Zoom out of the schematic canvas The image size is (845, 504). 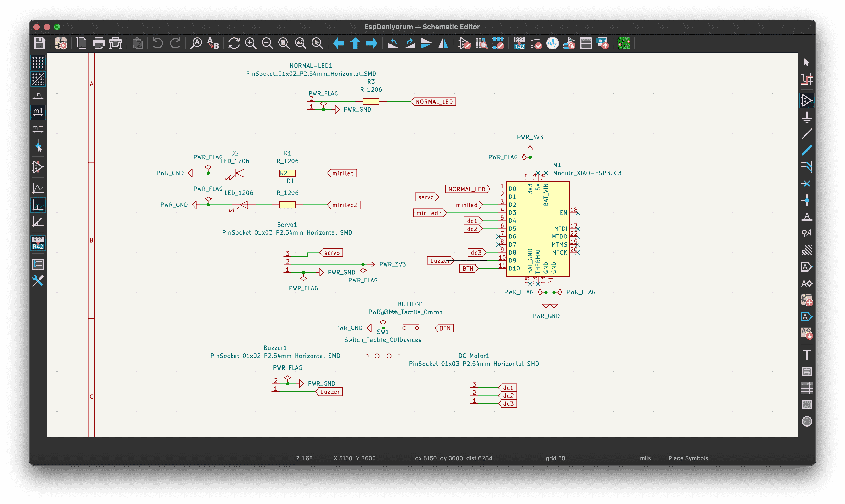267,43
